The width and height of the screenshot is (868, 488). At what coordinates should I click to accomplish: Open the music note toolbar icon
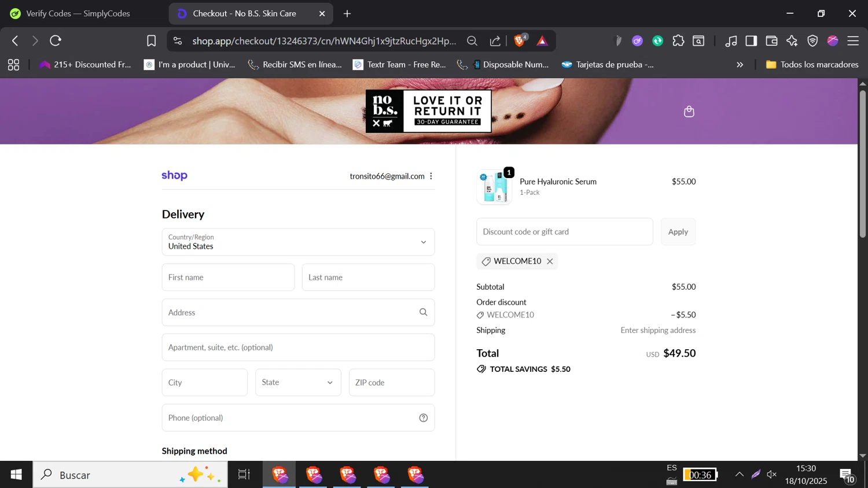[731, 40]
